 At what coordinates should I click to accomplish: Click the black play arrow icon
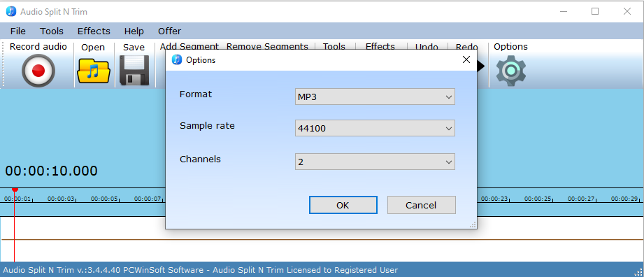pyautogui.click(x=480, y=66)
